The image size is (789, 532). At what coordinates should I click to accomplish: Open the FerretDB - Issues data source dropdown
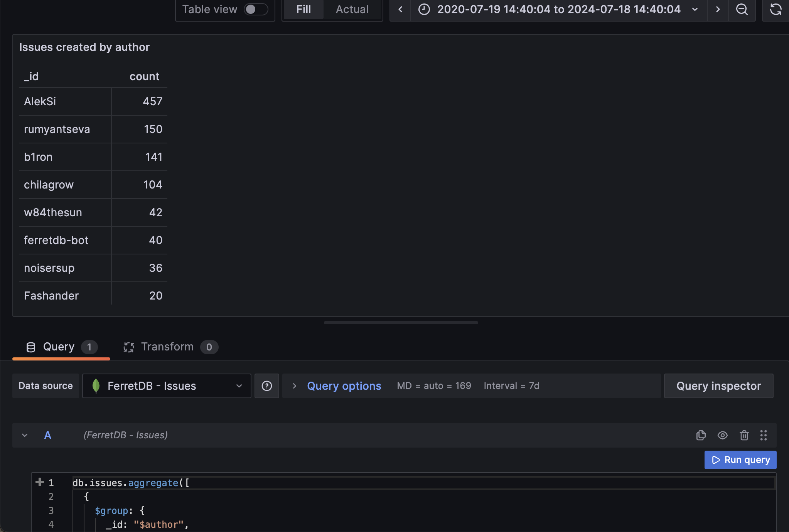[167, 386]
